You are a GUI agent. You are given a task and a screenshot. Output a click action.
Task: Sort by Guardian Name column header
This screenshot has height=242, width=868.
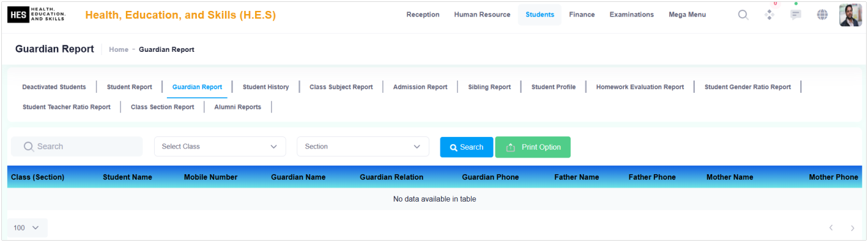coord(298,177)
